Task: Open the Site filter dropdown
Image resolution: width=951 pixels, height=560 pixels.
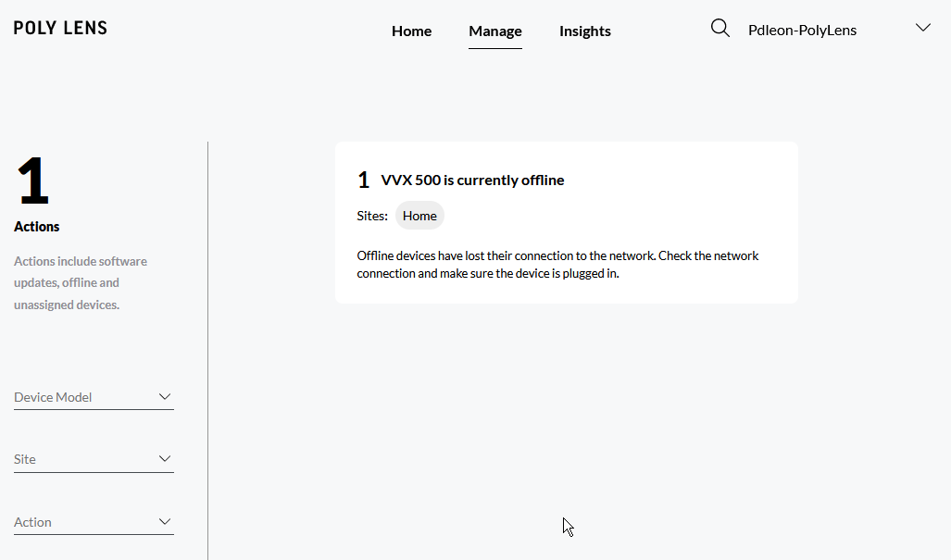Action: 83,459
